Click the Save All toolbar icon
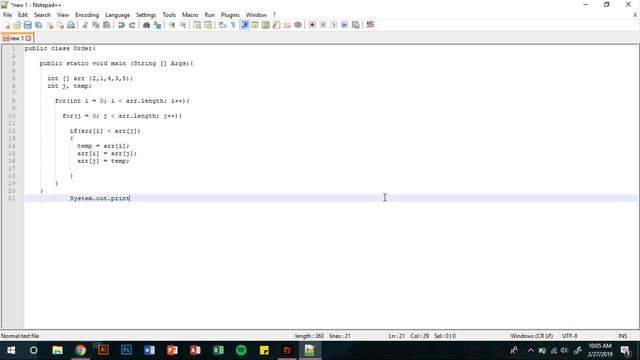 [x=38, y=25]
